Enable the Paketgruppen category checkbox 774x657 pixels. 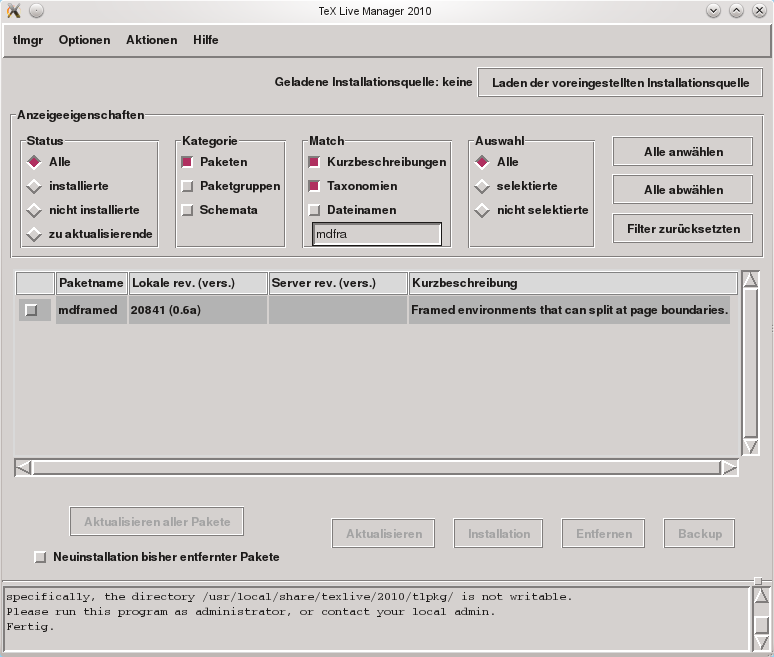[187, 186]
